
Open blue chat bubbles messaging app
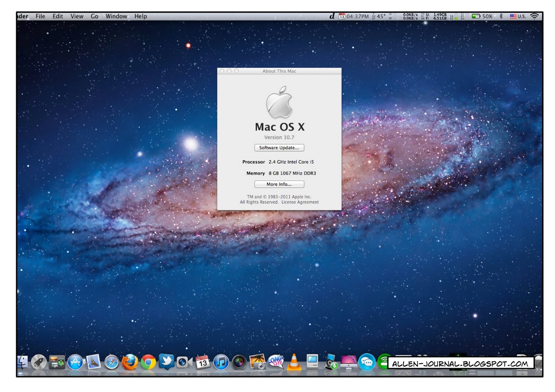coord(367,363)
